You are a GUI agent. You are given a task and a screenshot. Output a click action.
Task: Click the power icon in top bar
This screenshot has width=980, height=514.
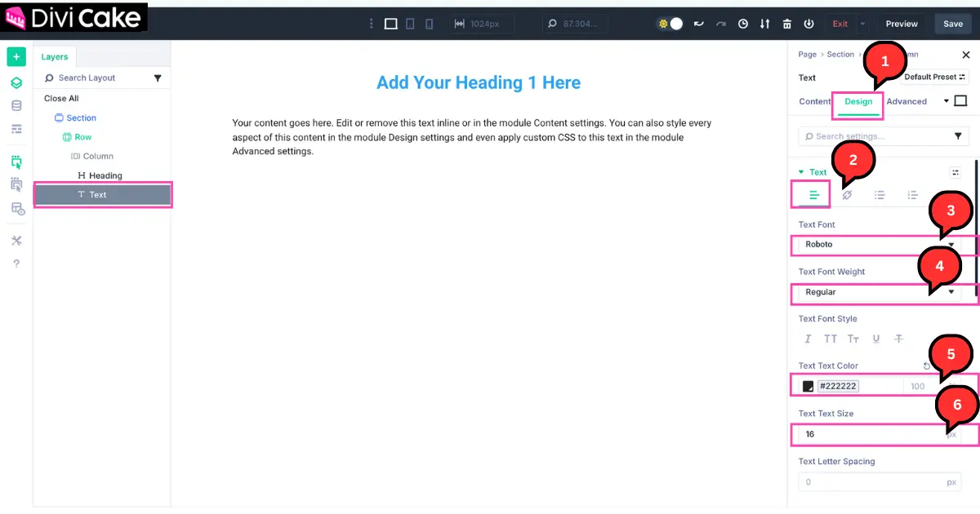click(x=808, y=24)
